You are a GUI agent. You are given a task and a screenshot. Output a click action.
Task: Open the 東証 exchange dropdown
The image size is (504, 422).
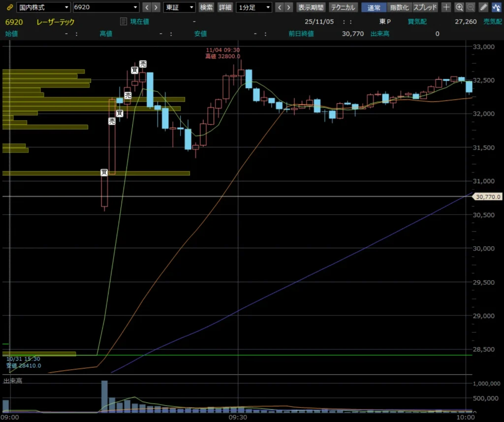coord(179,7)
